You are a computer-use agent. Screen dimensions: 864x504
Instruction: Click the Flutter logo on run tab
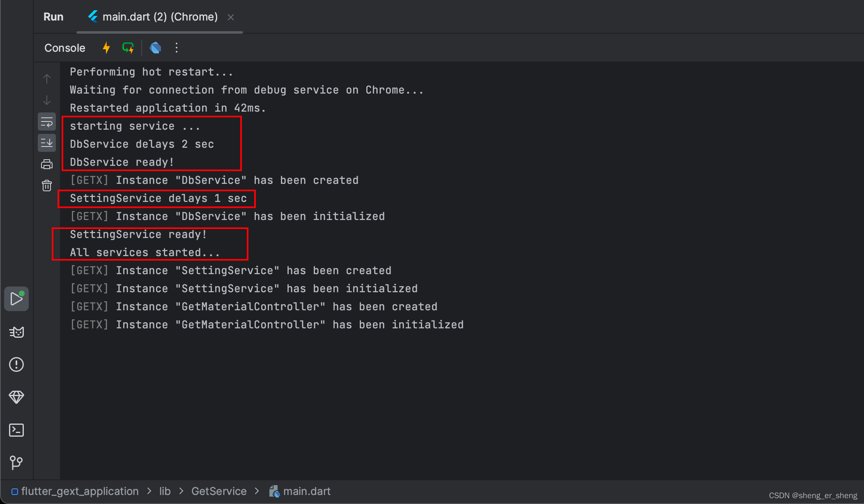(x=93, y=16)
